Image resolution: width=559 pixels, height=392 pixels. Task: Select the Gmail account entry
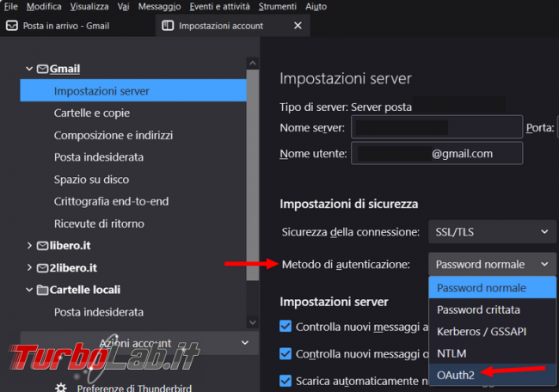point(64,69)
